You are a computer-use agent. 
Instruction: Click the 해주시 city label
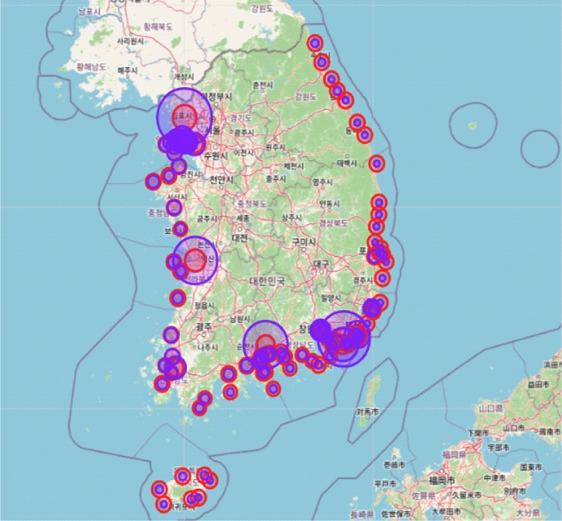pos(127,71)
